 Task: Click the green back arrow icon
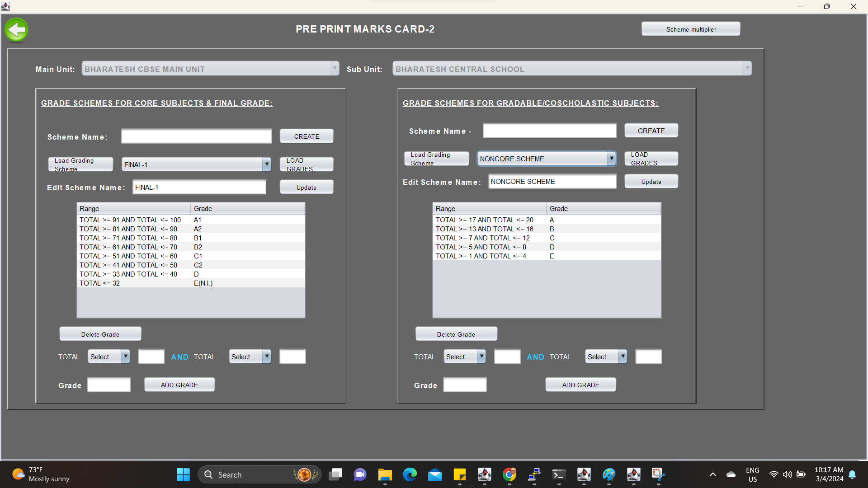(x=17, y=30)
